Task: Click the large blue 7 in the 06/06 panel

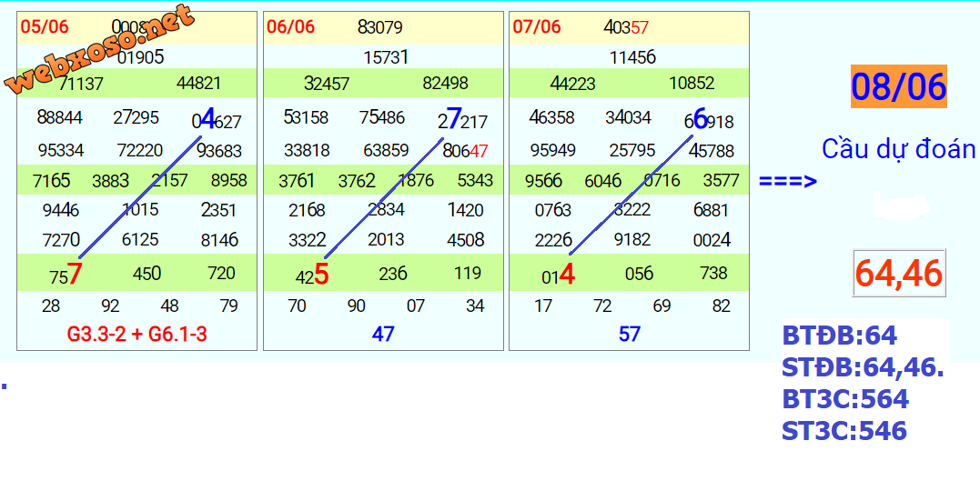Action: pos(453,119)
